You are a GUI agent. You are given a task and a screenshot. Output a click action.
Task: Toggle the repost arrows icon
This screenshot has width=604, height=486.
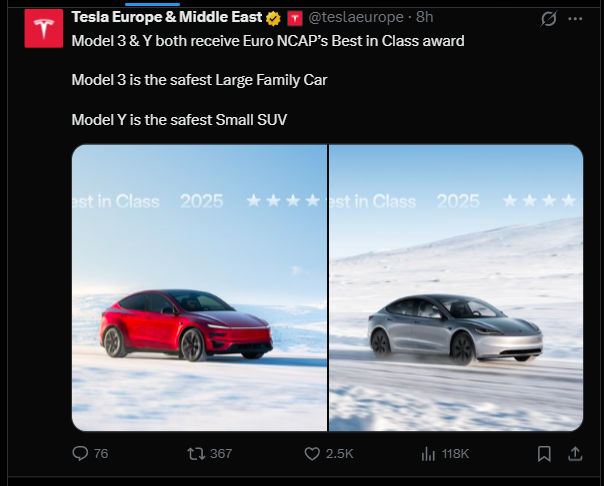coord(196,453)
